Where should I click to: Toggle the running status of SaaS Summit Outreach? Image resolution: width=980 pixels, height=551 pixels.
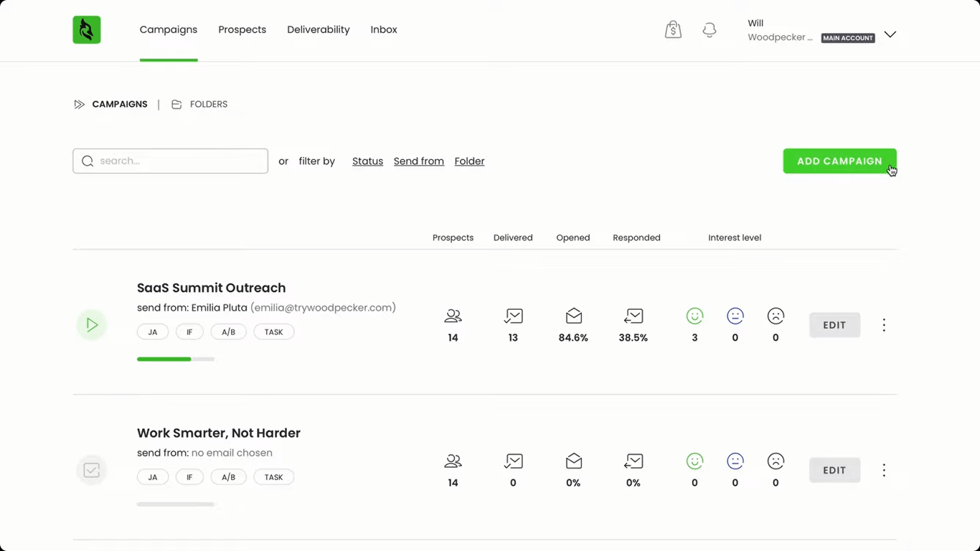92,325
